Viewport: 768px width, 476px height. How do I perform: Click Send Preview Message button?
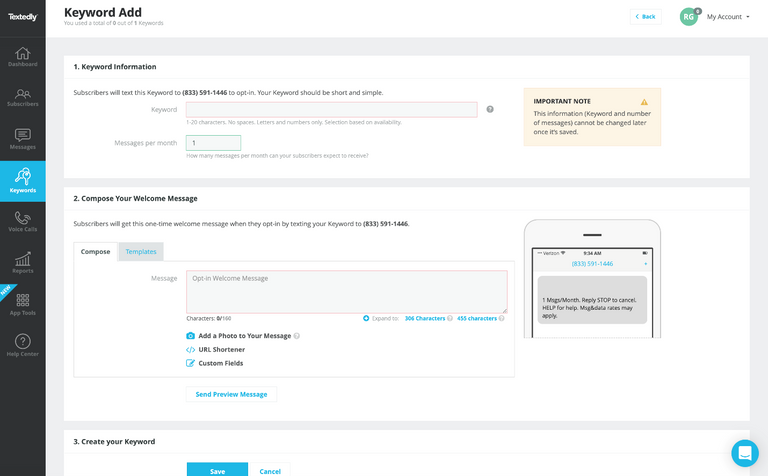click(231, 394)
